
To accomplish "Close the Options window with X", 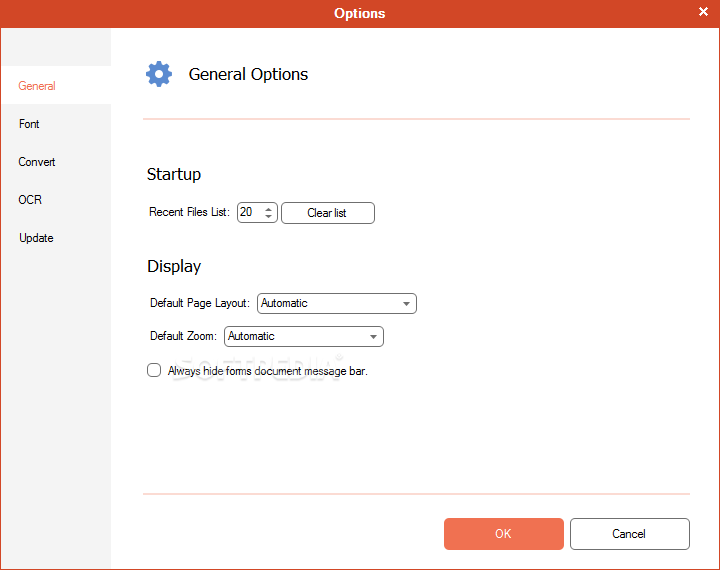I will (x=703, y=12).
